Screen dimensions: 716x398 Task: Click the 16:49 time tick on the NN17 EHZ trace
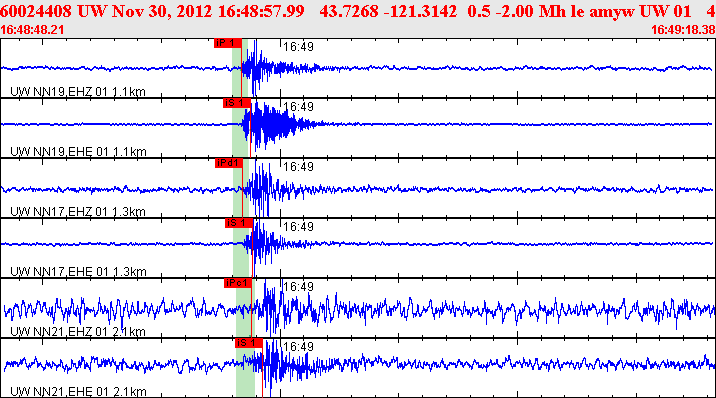click(298, 167)
